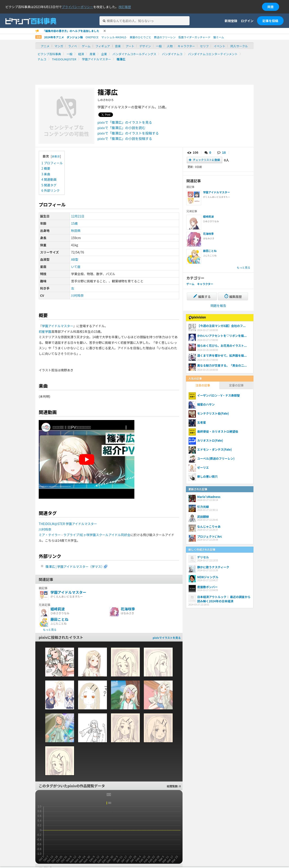Image resolution: width=289 pixels, height=868 pixels.
Task: Open the 篠澤広 official 学マス external link
Action: [74, 567]
